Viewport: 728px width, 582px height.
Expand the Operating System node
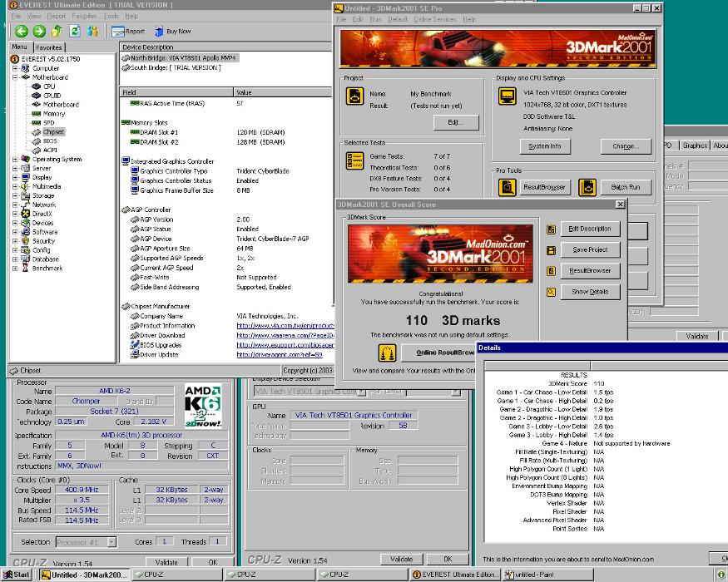[15, 159]
